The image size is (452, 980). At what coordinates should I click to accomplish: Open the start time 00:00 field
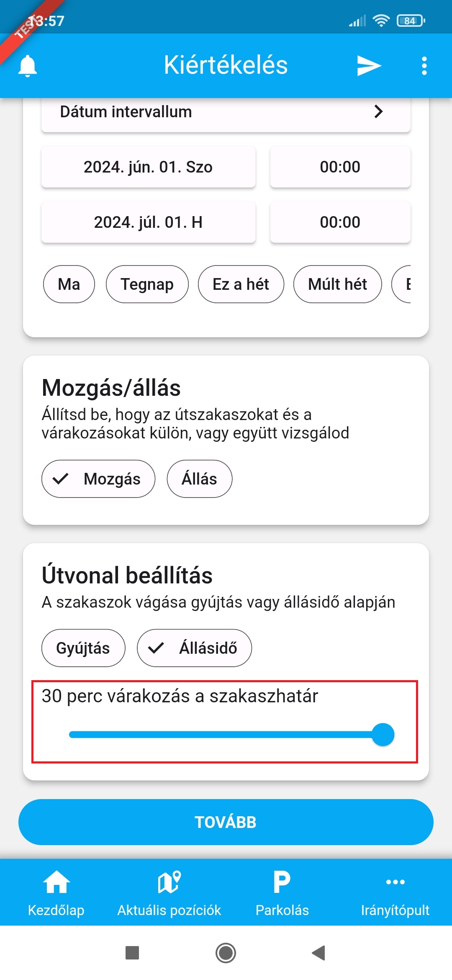pos(340,167)
